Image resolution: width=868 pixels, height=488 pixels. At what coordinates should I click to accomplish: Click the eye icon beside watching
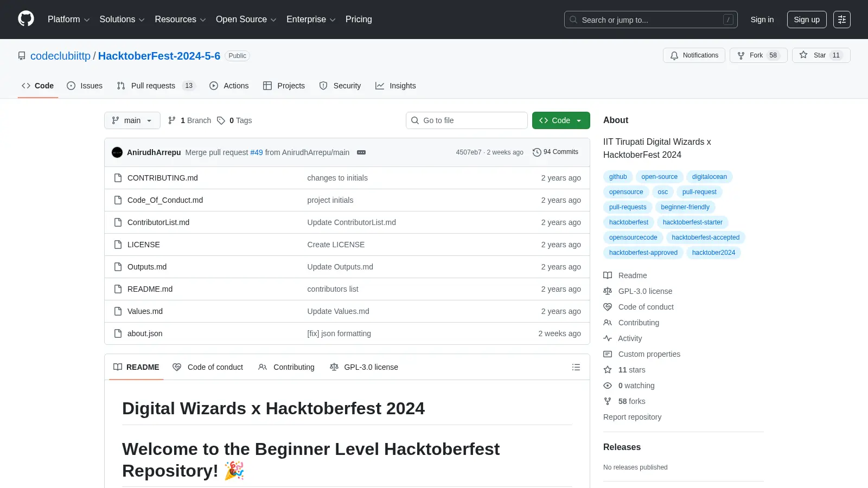coord(608,386)
